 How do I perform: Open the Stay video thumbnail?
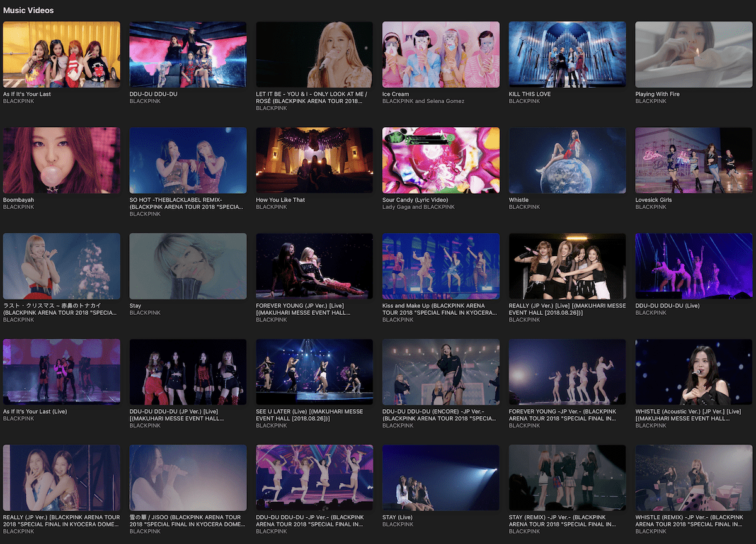[x=188, y=266]
